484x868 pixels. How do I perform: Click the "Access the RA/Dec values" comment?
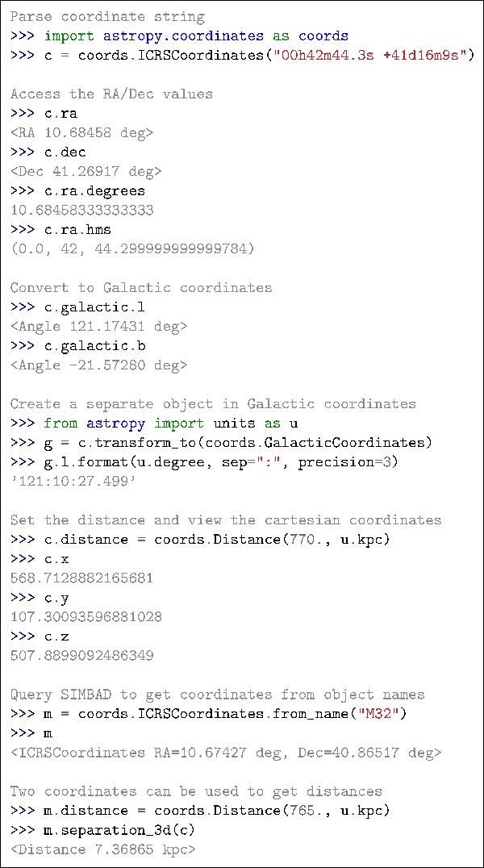[x=111, y=94]
